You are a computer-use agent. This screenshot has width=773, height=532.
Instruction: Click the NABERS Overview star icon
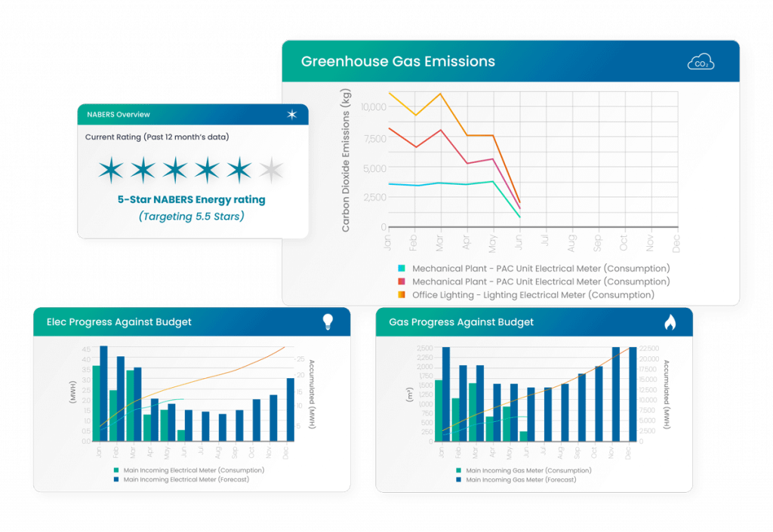292,114
